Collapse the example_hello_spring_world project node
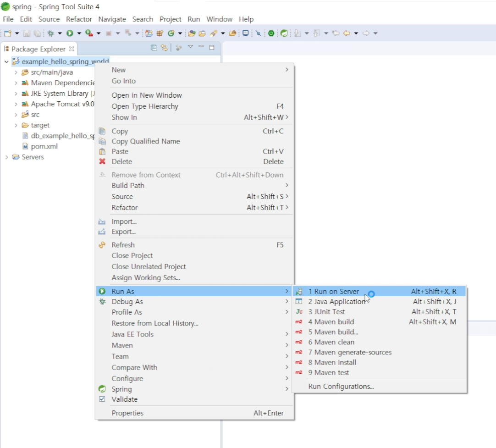Viewport: 496px width, 448px height. [x=6, y=62]
